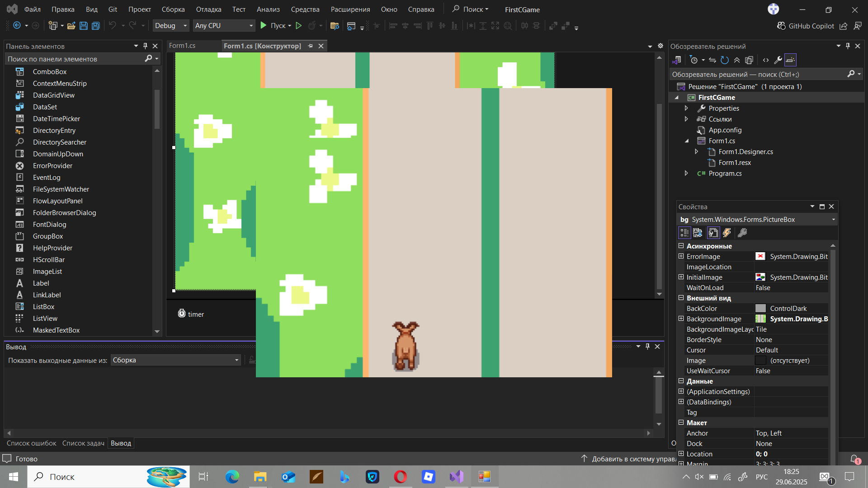Image resolution: width=868 pixels, height=488 pixels.
Task: Click Collapse All in Solution Explorer toolbar
Action: (737, 60)
